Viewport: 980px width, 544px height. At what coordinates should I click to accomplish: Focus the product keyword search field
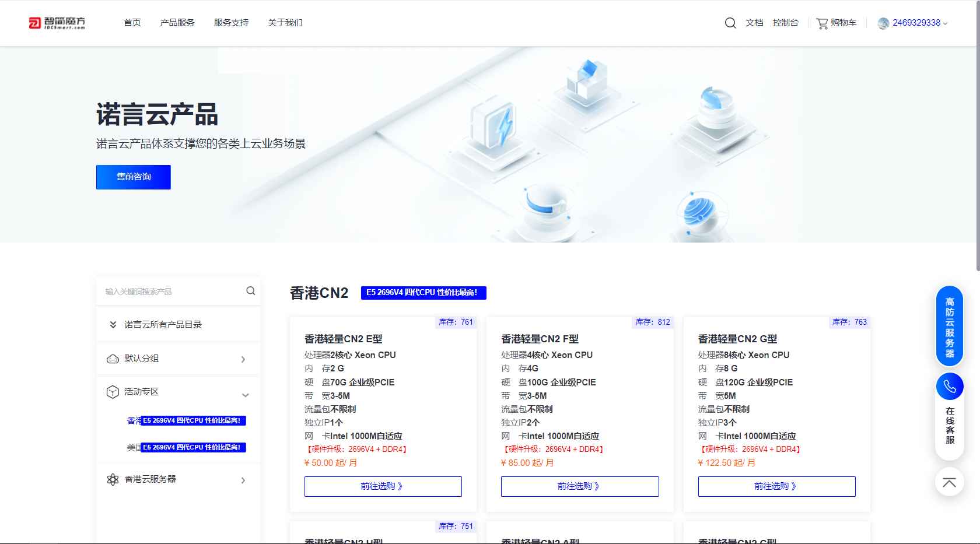point(172,292)
